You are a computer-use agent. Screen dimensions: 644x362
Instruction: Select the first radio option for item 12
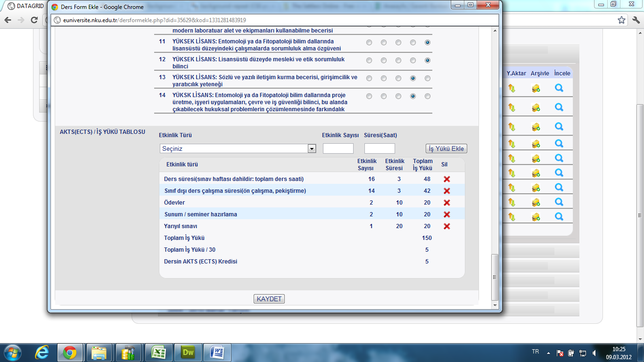coord(369,60)
